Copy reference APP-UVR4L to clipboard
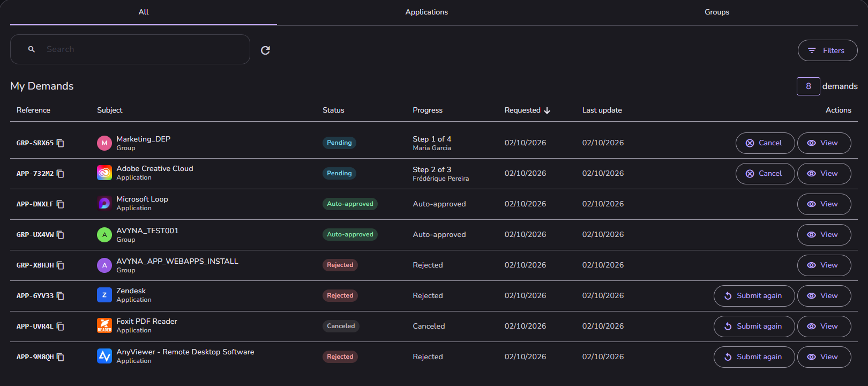The image size is (868, 386). pyautogui.click(x=61, y=326)
